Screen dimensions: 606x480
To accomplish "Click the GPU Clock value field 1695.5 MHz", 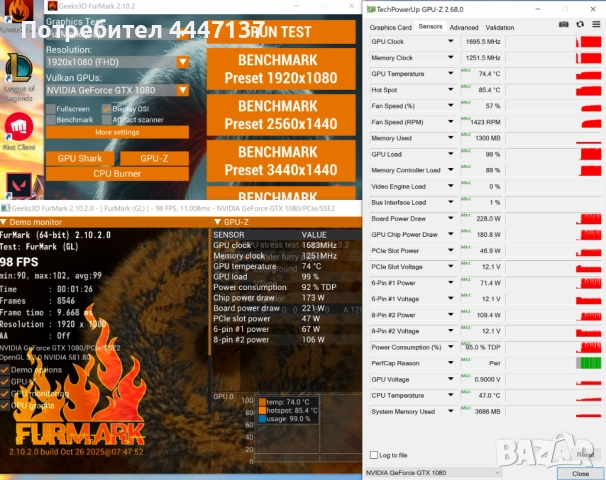I will 481,41.
